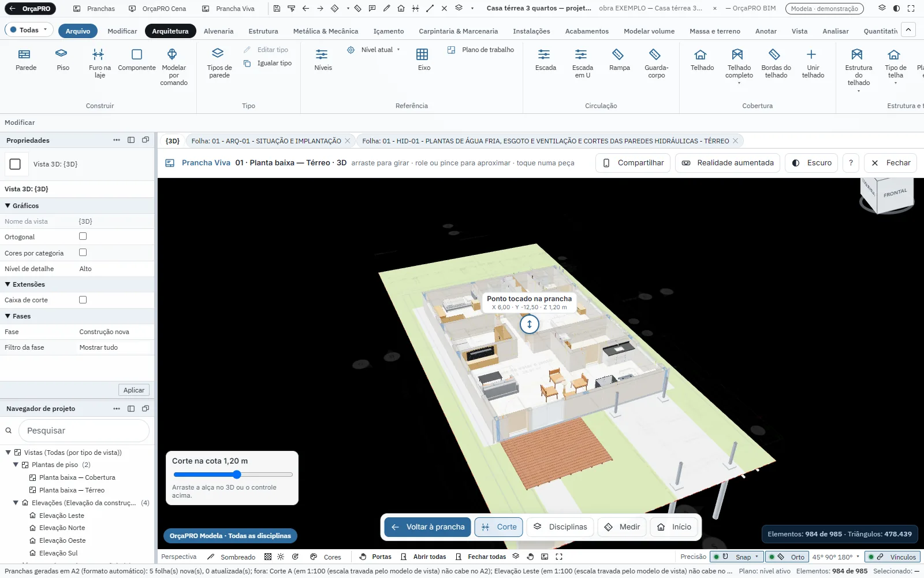Select the Telhado roof tool
This screenshot has width=924, height=578.
(702, 60)
